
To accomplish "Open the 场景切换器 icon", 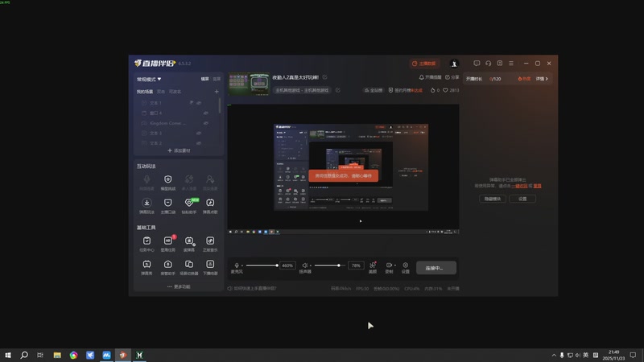I will [189, 265].
